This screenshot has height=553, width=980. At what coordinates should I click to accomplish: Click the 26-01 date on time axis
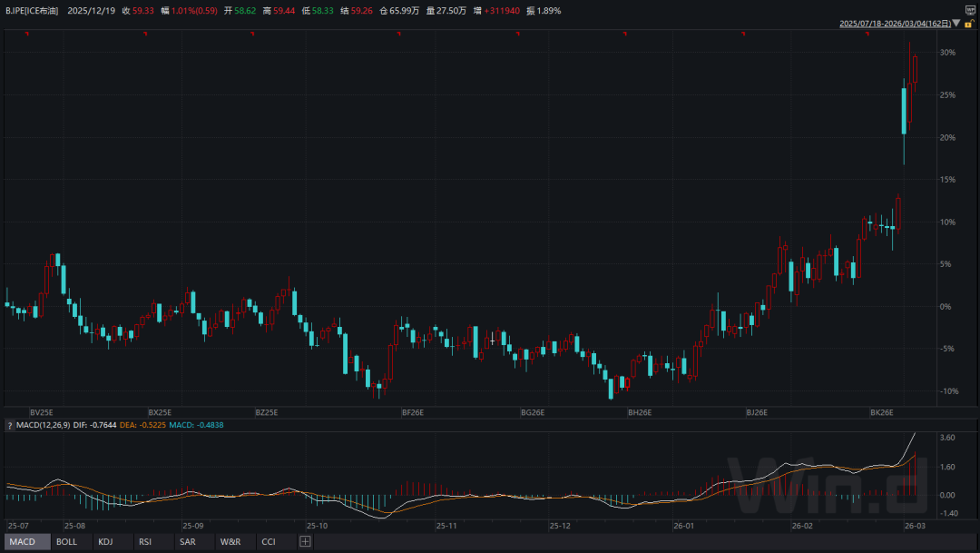pos(683,526)
